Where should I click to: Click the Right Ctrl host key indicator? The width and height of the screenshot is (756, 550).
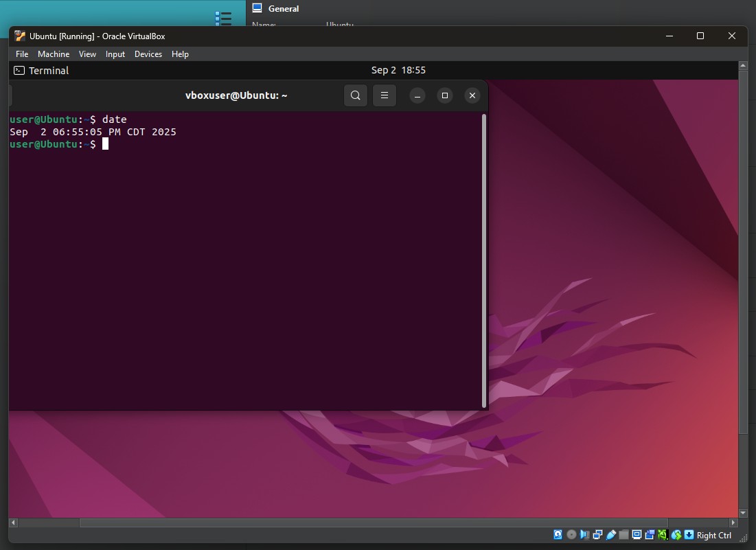click(x=714, y=535)
